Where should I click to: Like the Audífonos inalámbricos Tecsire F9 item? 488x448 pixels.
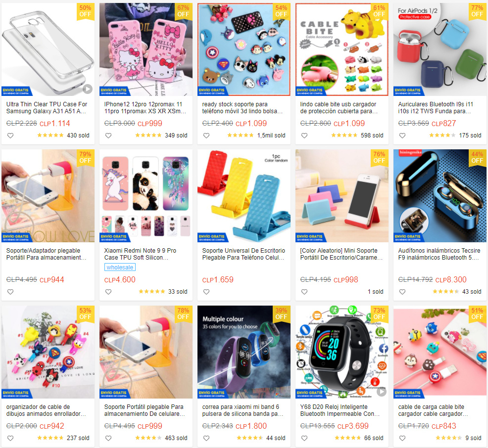tap(402, 292)
